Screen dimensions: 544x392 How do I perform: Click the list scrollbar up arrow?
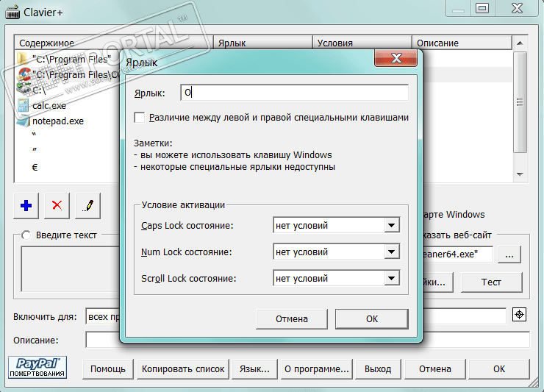(520, 43)
